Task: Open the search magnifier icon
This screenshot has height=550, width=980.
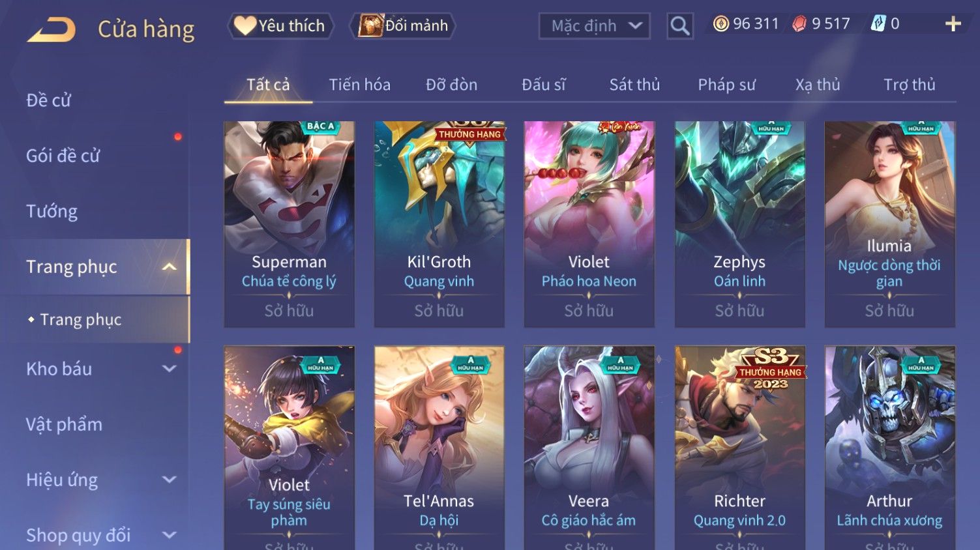Action: click(x=680, y=26)
